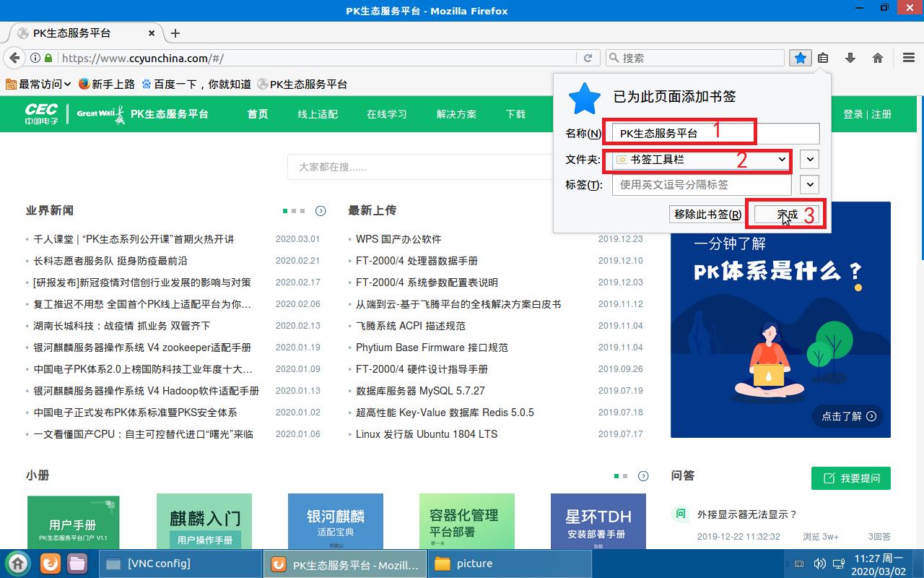Select 在线学习 in the site navigation

coord(387,114)
